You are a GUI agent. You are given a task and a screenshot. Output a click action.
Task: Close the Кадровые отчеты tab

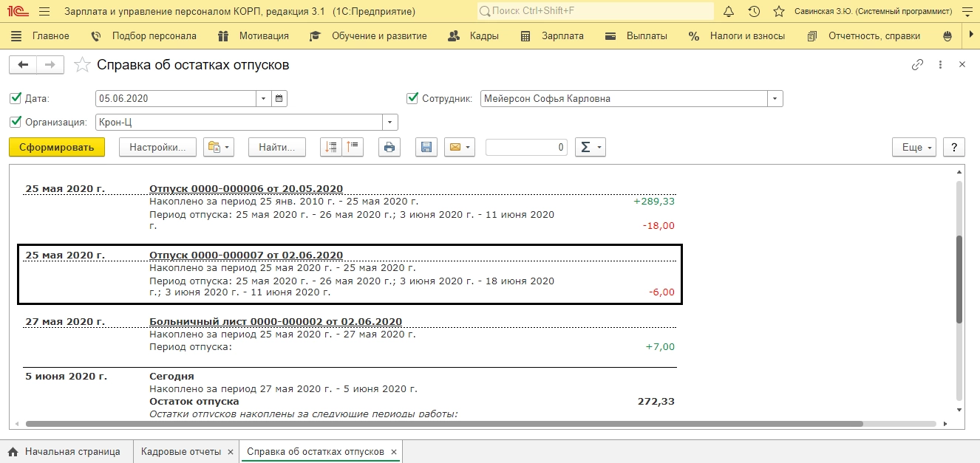point(231,452)
